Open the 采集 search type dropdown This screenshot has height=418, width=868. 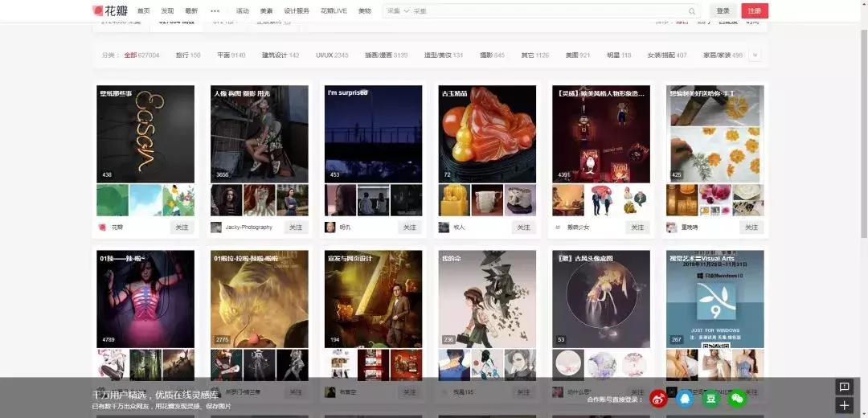click(398, 11)
